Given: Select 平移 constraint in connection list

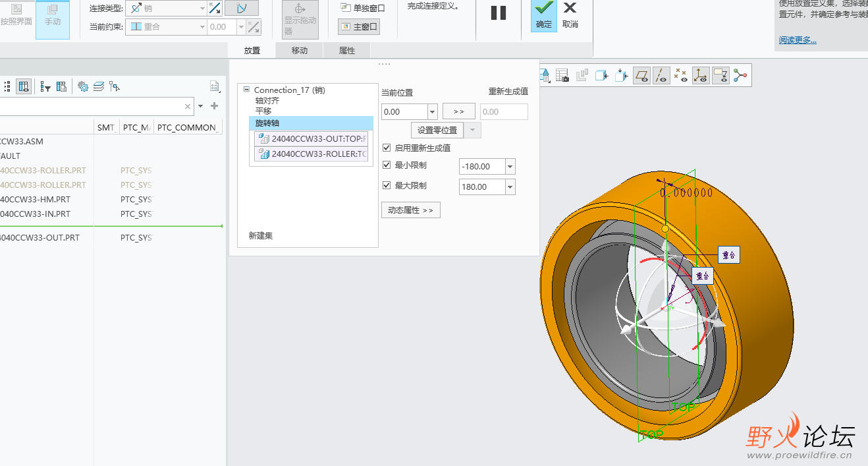Looking at the screenshot, I should point(263,111).
